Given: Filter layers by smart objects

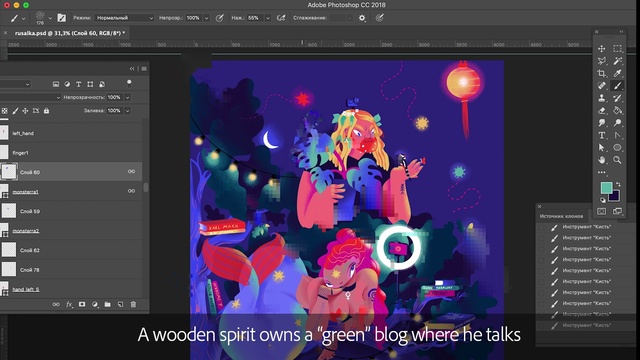Looking at the screenshot, I should (102, 84).
